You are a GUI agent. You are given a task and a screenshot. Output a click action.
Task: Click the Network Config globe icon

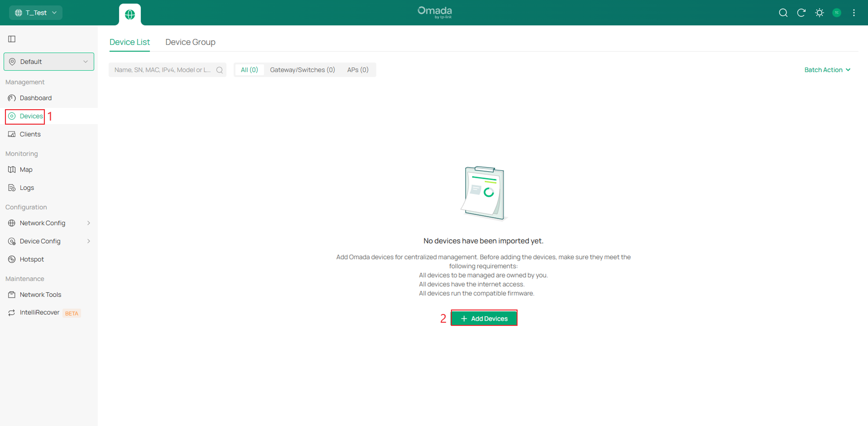(x=12, y=223)
